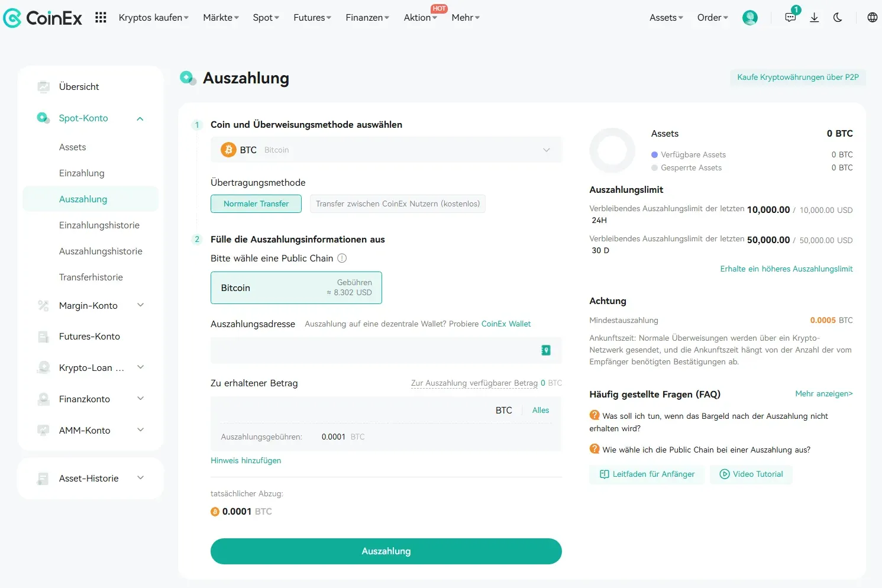
Task: Open the Märkte menu
Action: coord(221,18)
